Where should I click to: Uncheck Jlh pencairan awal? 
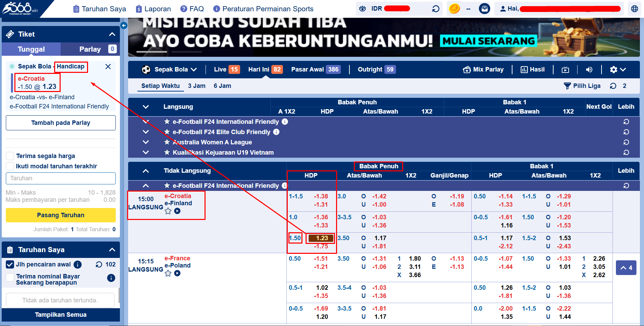[x=10, y=264]
